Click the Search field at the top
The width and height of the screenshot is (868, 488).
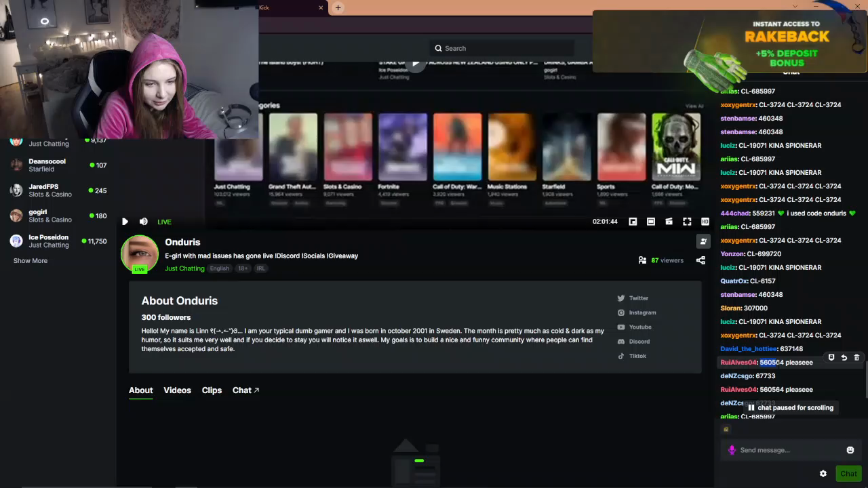click(x=502, y=48)
